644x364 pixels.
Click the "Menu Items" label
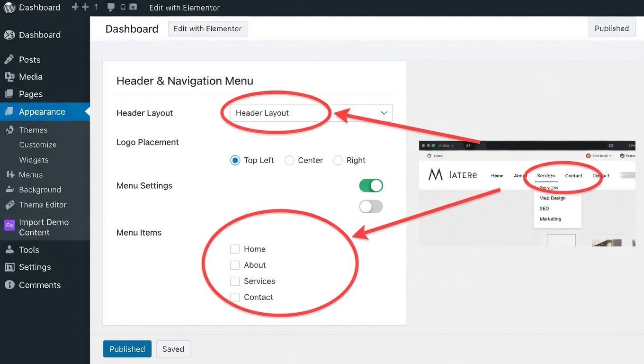point(139,233)
